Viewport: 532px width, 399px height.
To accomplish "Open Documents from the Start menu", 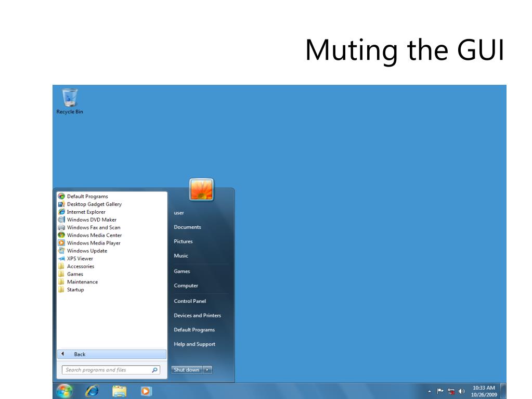I will [x=187, y=227].
